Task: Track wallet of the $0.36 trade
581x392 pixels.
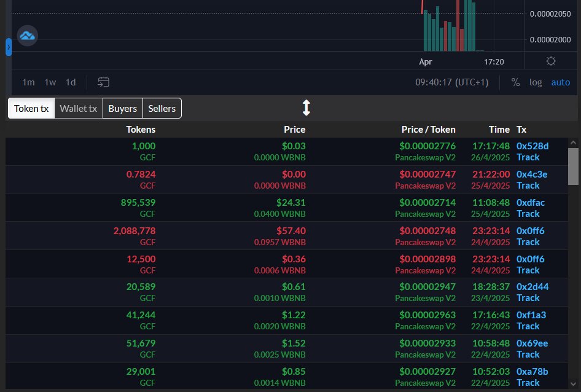Action: [x=528, y=270]
